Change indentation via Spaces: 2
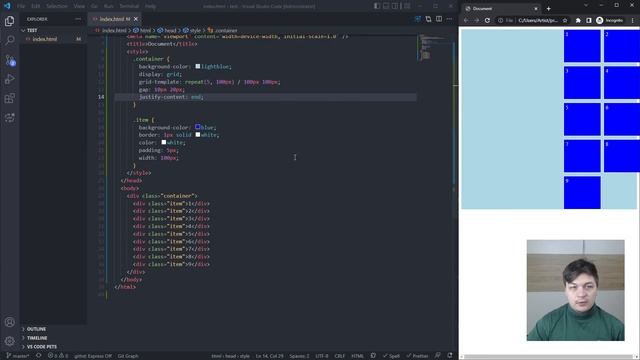The height and width of the screenshot is (360, 640). (x=299, y=356)
